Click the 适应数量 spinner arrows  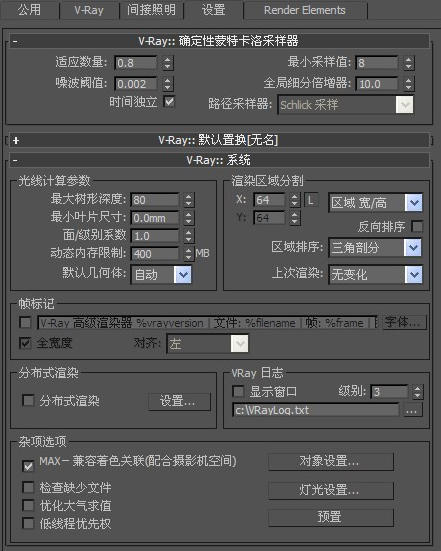[x=168, y=63]
